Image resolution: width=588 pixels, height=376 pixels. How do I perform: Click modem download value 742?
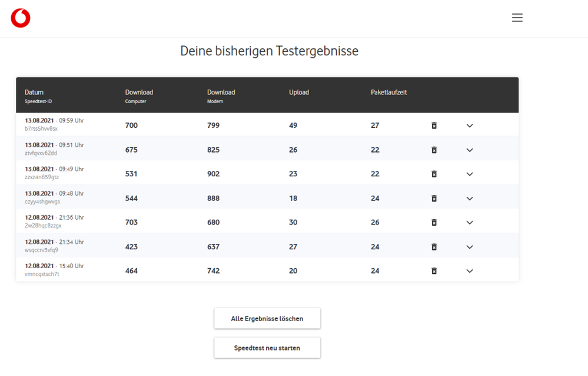click(214, 271)
